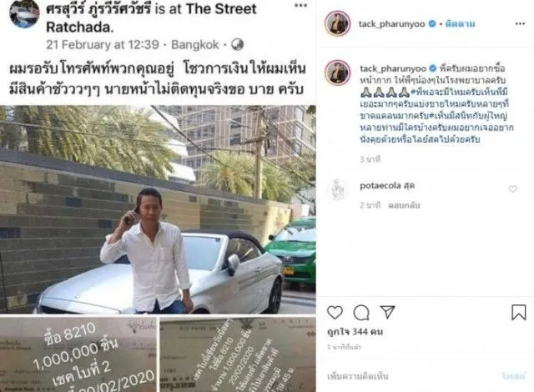Open Instagram post options three dots
Image resolution: width=534 pixels, height=392 pixels.
click(x=520, y=23)
